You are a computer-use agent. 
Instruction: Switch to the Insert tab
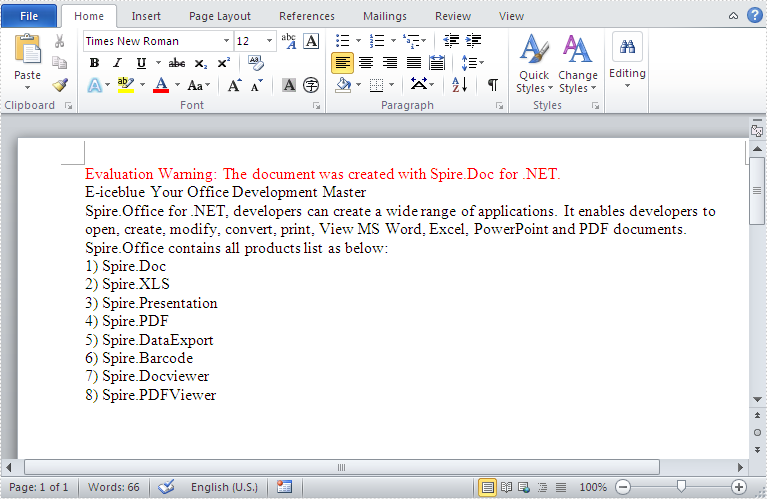pos(146,16)
